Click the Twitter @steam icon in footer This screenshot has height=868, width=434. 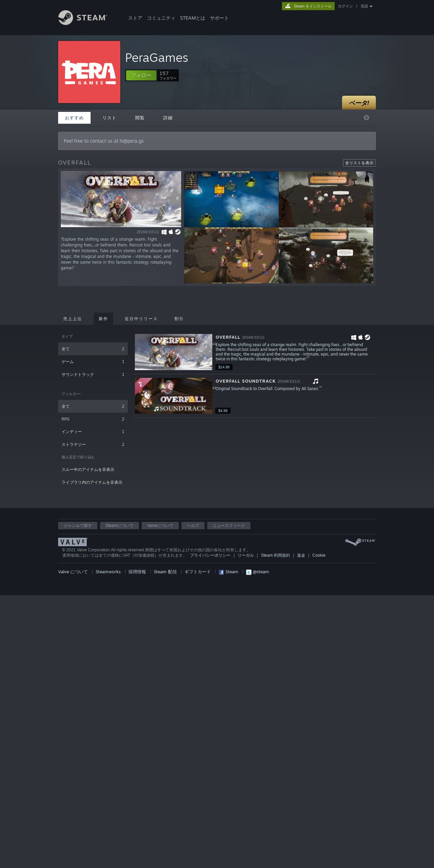[249, 572]
